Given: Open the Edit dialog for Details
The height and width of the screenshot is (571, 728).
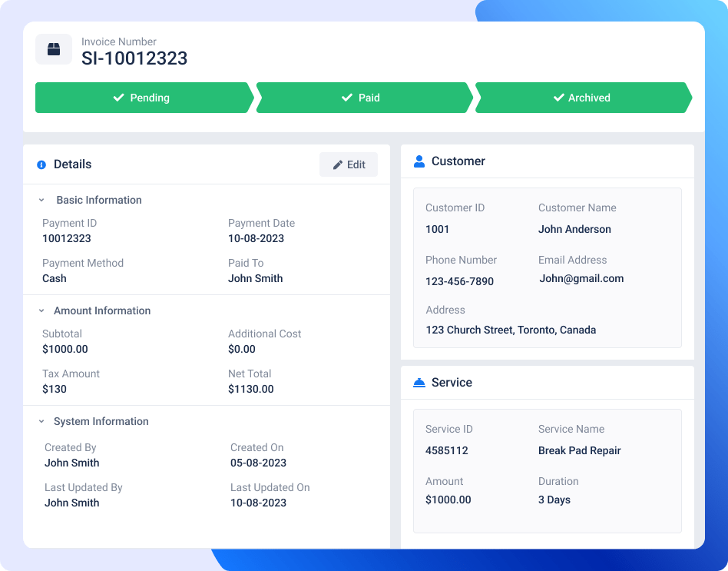Looking at the screenshot, I should tap(349, 164).
